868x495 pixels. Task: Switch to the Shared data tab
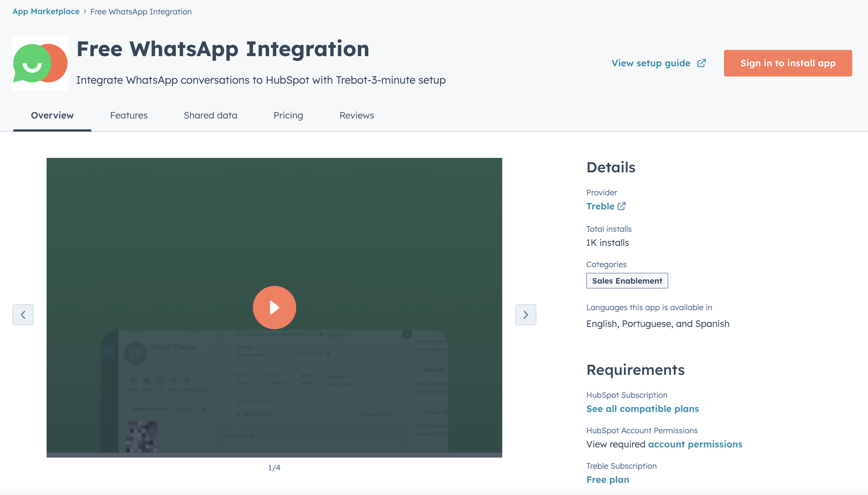(210, 115)
